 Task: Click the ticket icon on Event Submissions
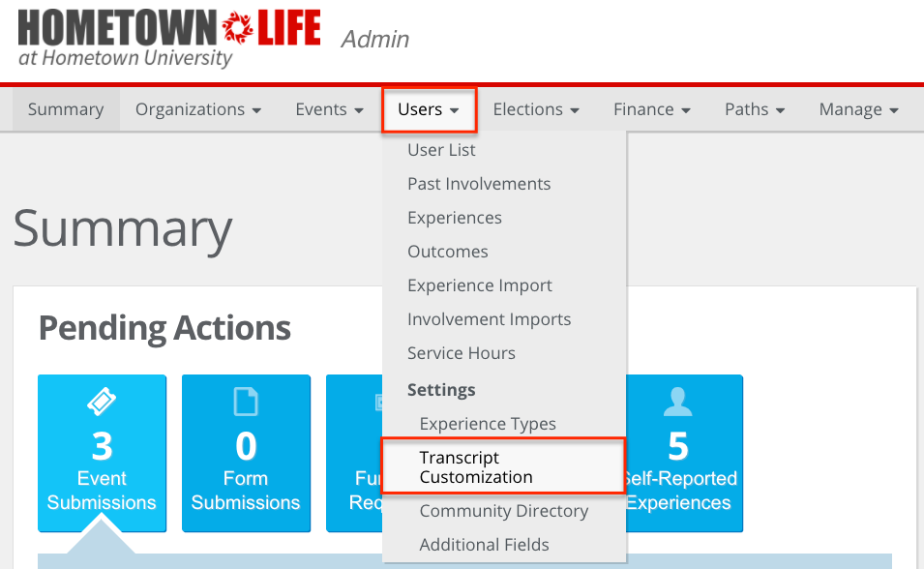102,402
